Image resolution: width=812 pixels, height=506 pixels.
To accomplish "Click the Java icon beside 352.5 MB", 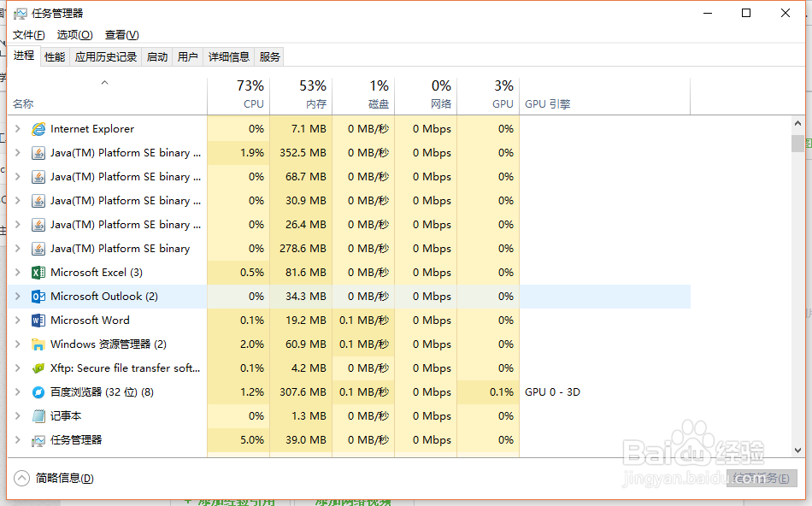I will (38, 153).
